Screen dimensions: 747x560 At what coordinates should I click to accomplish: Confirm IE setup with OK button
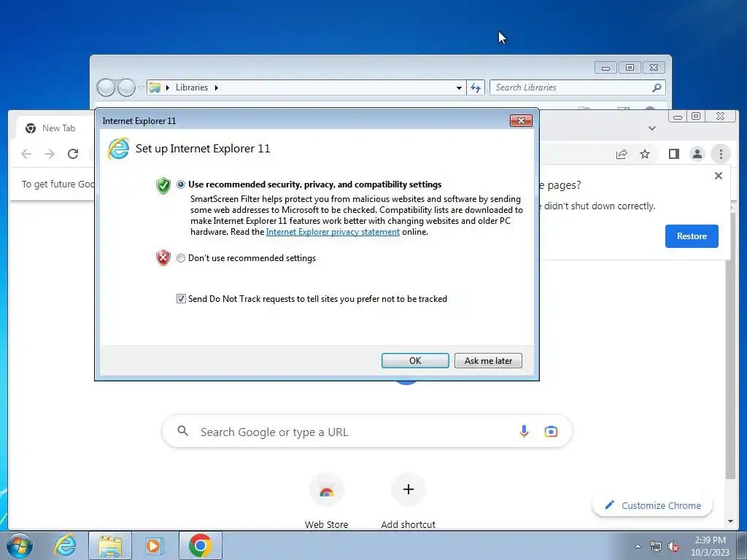415,360
